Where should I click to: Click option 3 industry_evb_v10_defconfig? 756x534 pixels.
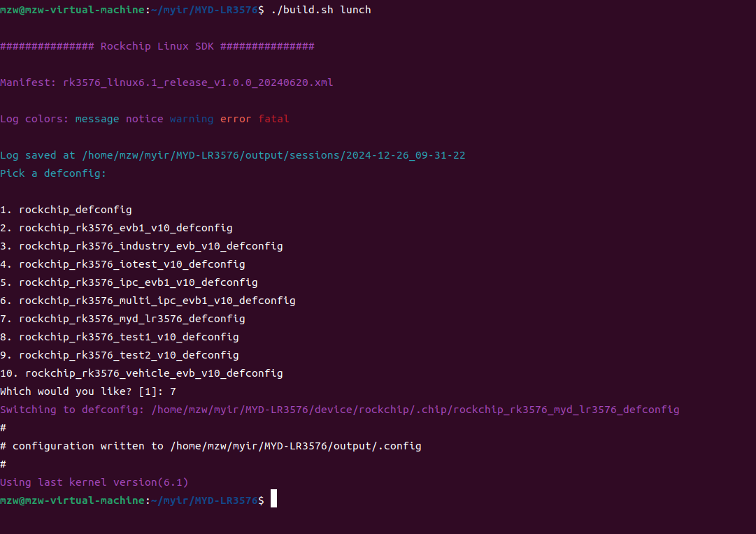pos(141,246)
